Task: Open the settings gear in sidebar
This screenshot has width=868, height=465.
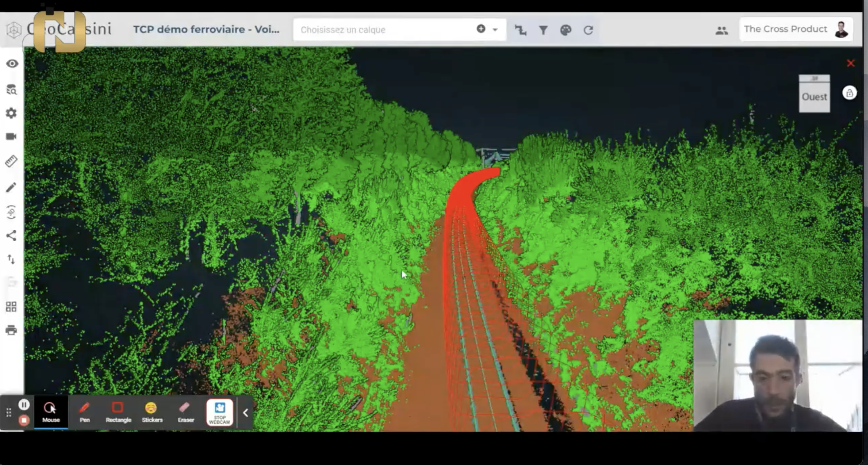Action: click(11, 113)
